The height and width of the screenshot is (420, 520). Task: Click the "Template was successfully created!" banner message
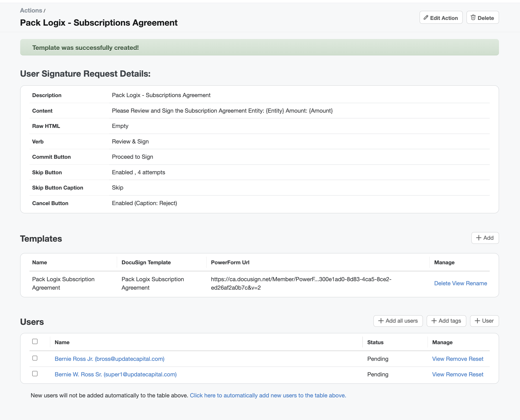click(x=85, y=48)
